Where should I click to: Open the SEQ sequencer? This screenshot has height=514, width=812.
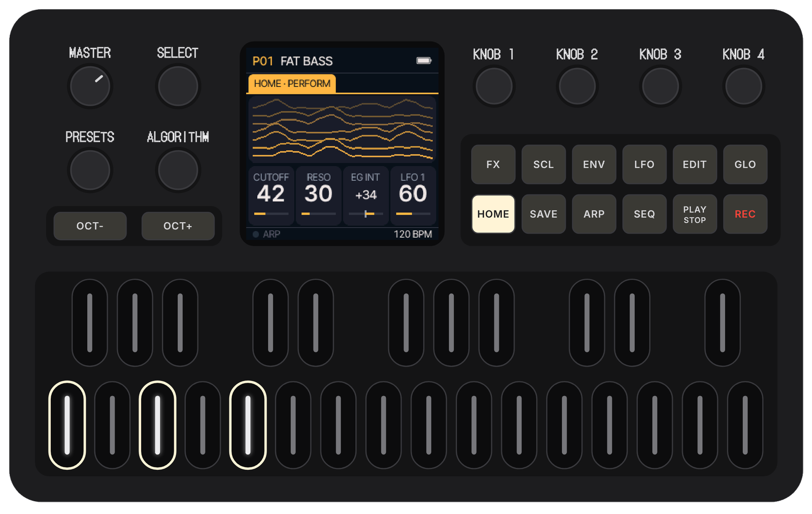click(644, 214)
